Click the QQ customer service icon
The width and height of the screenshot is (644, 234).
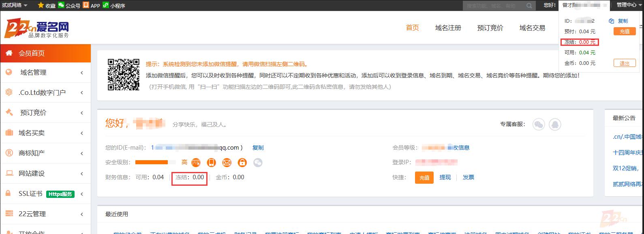pos(555,125)
